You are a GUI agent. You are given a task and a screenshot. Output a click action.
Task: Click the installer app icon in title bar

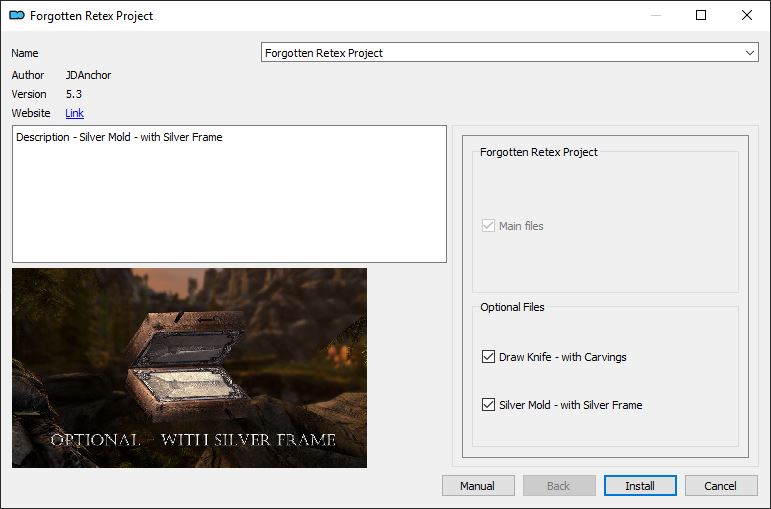[x=16, y=16]
